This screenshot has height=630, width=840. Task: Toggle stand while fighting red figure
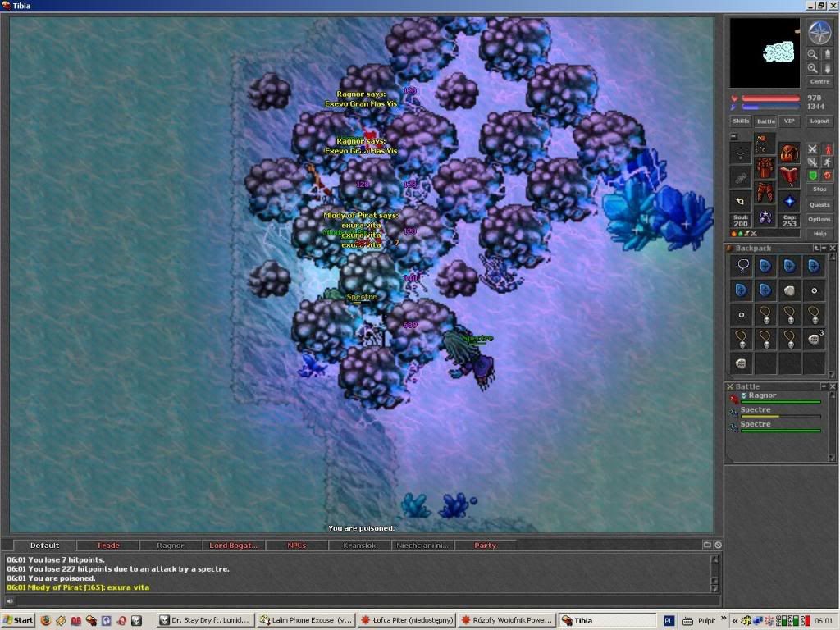tap(827, 149)
